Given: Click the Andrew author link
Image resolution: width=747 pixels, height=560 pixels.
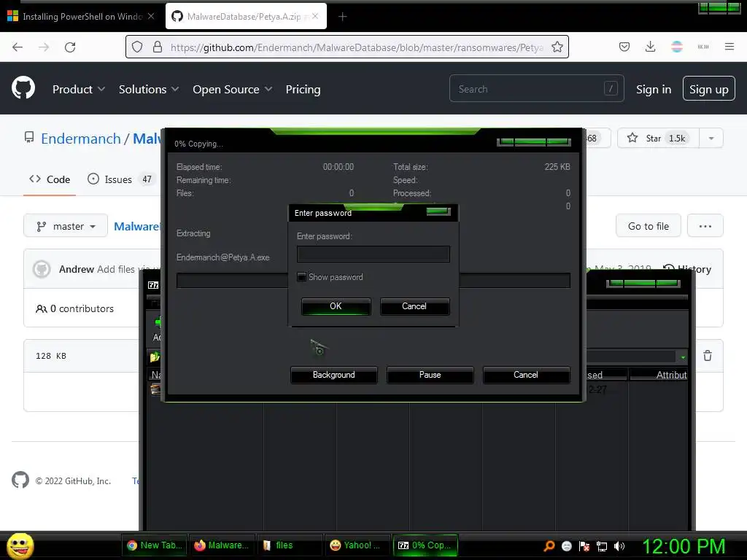Looking at the screenshot, I should 76,269.
